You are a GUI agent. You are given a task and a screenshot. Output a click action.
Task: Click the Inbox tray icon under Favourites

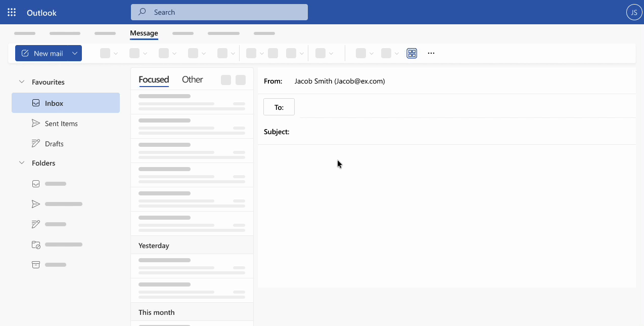click(36, 103)
